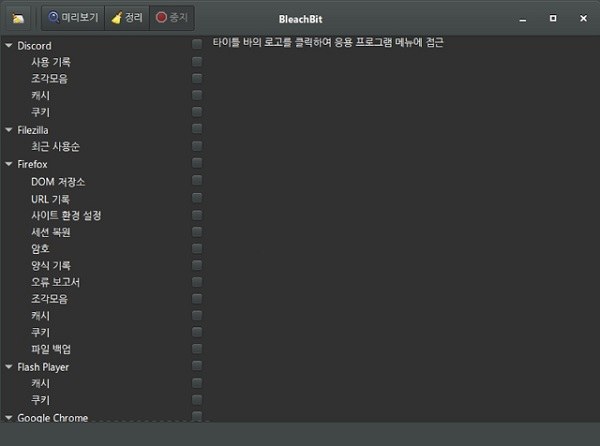Click the 정리 clean button

pos(127,18)
